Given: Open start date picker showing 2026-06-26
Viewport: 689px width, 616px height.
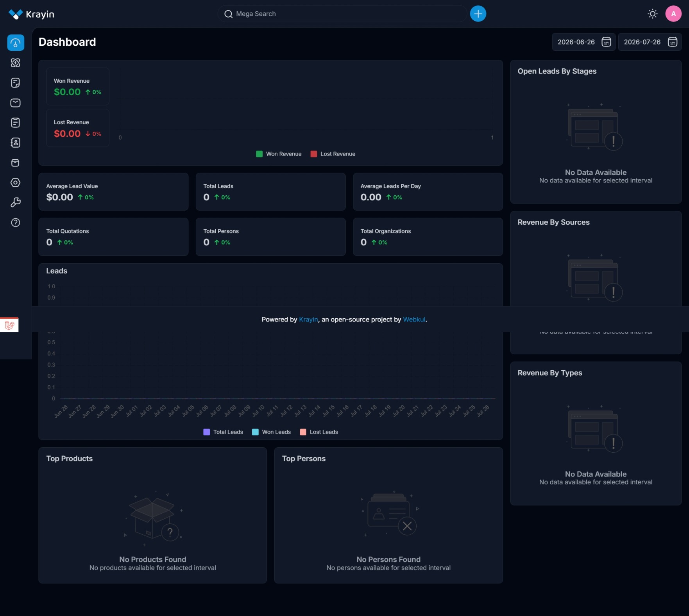Looking at the screenshot, I should coord(583,42).
